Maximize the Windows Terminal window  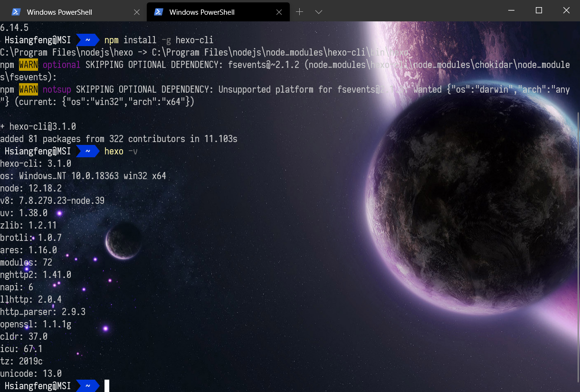(539, 10)
